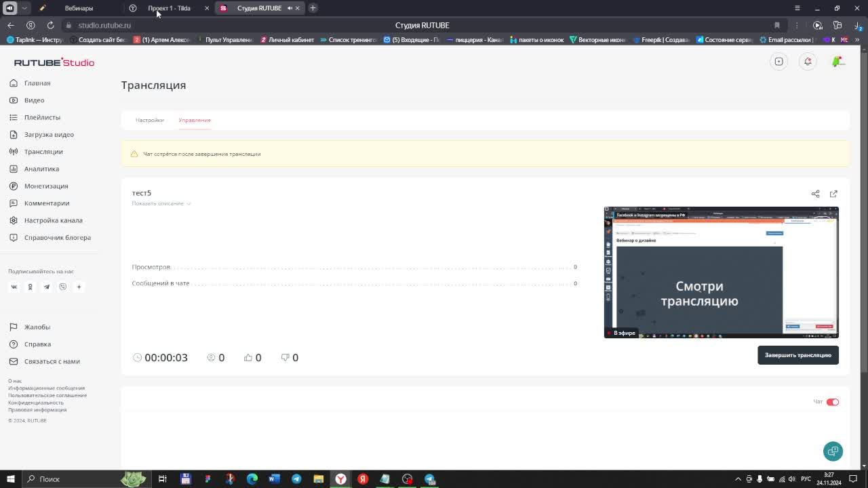
Task: Click the RUTUBE Studio logo
Action: click(54, 62)
